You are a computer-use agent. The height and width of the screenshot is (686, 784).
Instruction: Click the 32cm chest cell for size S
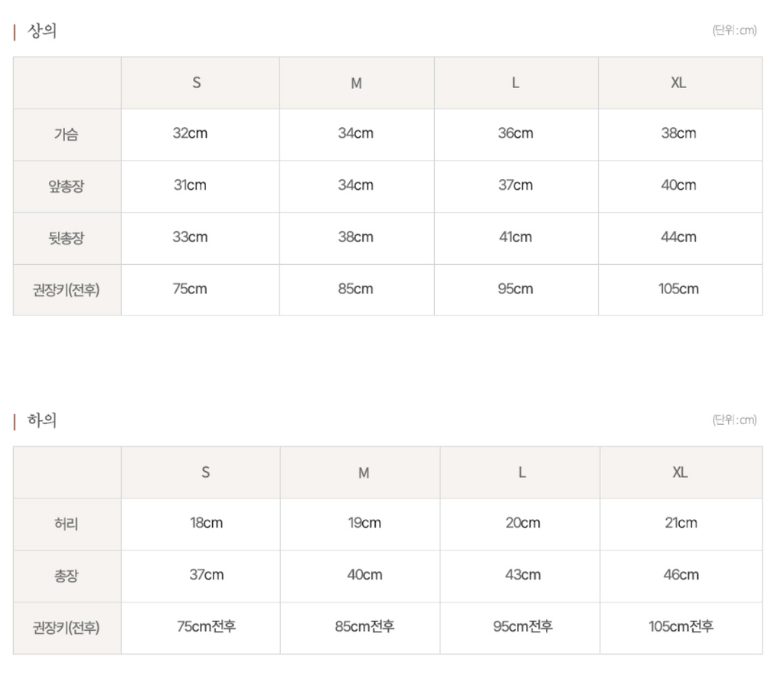(x=190, y=133)
